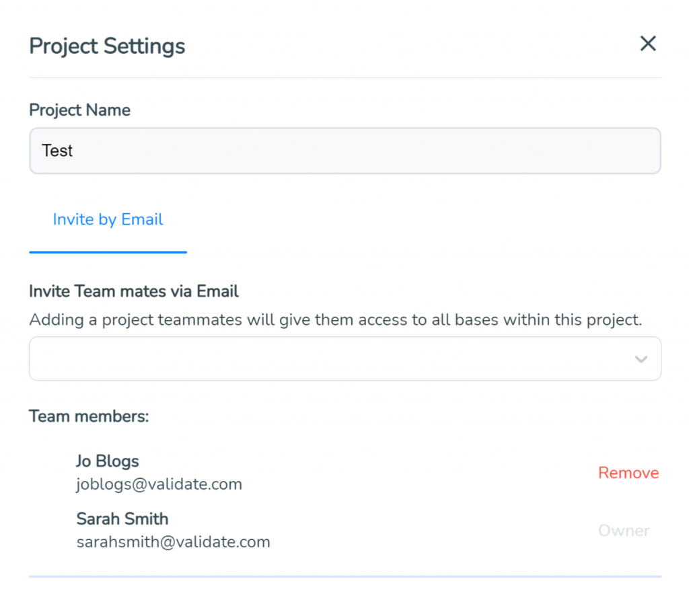Click the empty invite email input area
The image size is (689, 616).
269,358
